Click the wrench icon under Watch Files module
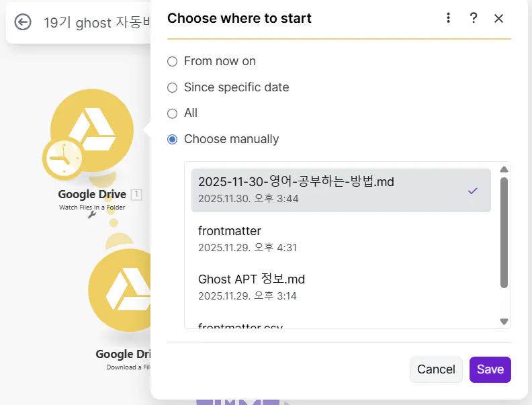Screen dimensions: 532x405 tap(91, 215)
